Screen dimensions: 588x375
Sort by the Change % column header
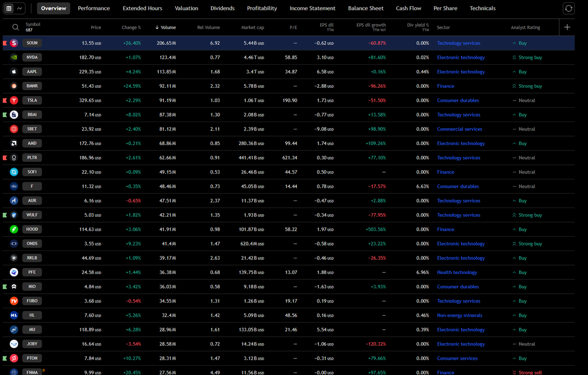point(131,27)
